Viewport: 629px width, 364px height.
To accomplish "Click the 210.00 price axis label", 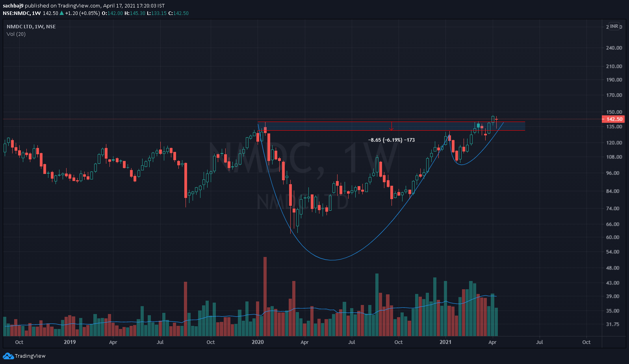I will click(614, 66).
